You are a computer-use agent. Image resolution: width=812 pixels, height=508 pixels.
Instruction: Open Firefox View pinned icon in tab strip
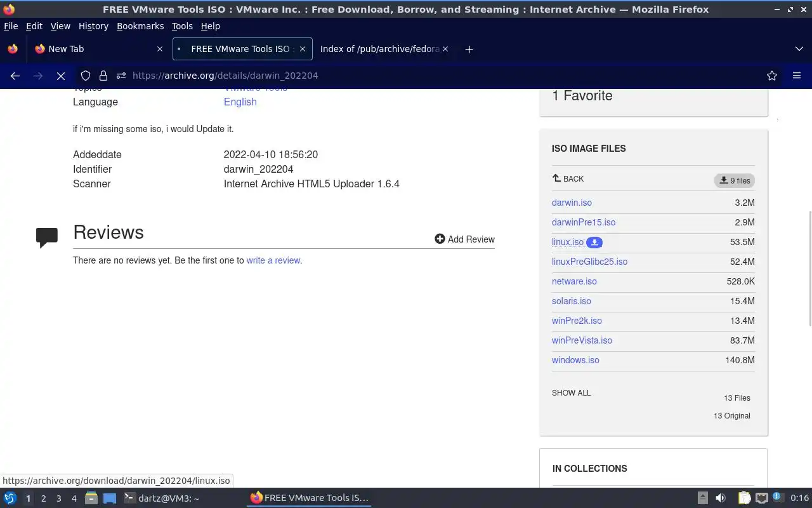tap(13, 49)
